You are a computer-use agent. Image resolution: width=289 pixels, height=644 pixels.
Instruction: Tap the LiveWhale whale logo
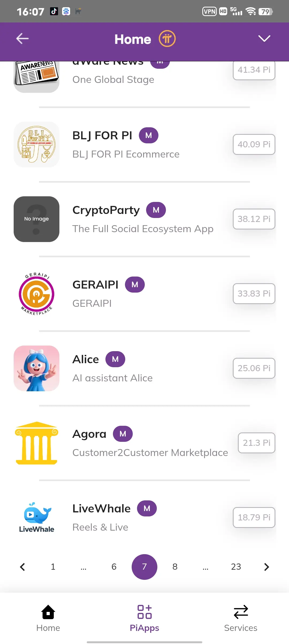(37, 517)
